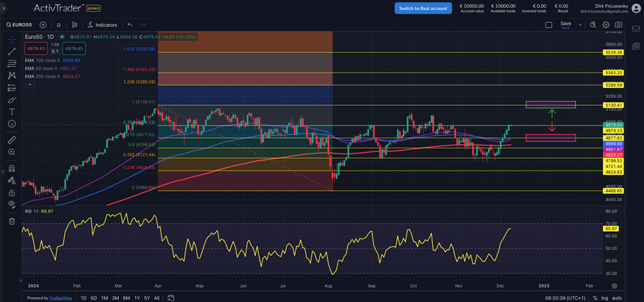This screenshot has width=644, height=302.
Task: Select the 5Y time range
Action: 147,298
